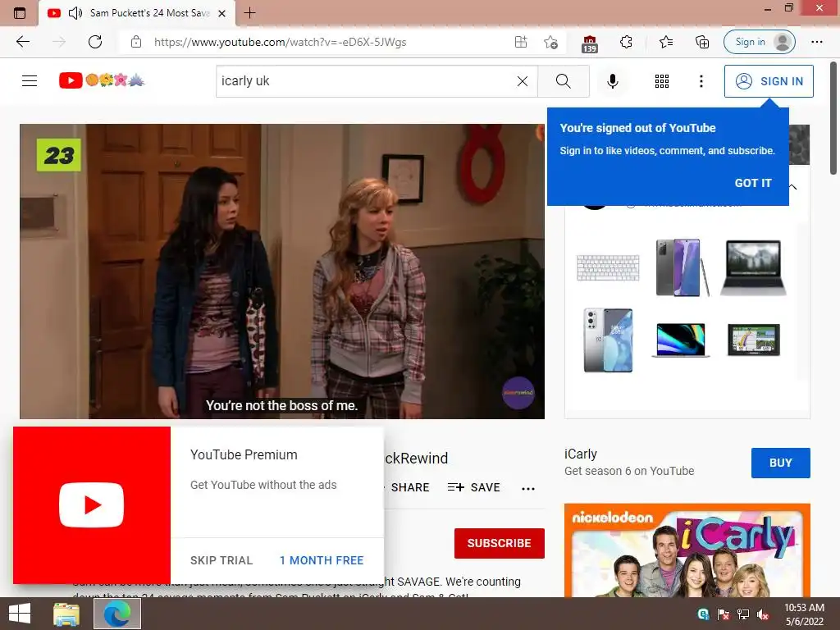The height and width of the screenshot is (630, 840).
Task: Click on the video player
Action: coord(282,271)
